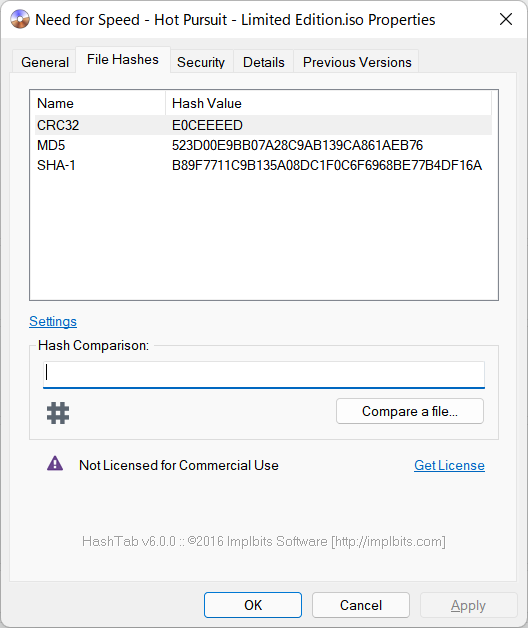528x628 pixels.
Task: Click the purple warning triangle icon
Action: click(55, 464)
